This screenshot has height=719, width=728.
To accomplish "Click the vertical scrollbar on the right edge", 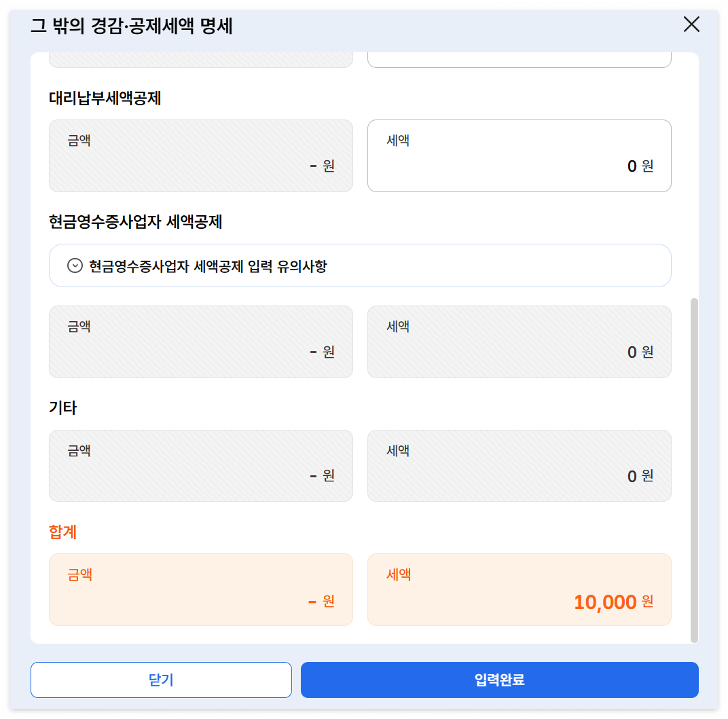I will click(695, 468).
